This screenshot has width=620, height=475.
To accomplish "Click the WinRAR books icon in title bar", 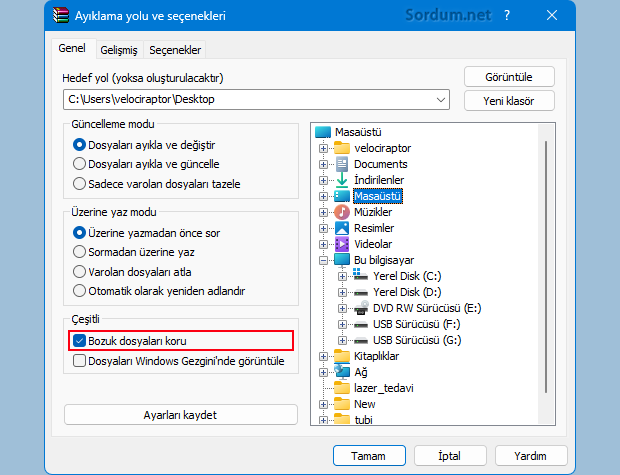I will pyautogui.click(x=61, y=15).
